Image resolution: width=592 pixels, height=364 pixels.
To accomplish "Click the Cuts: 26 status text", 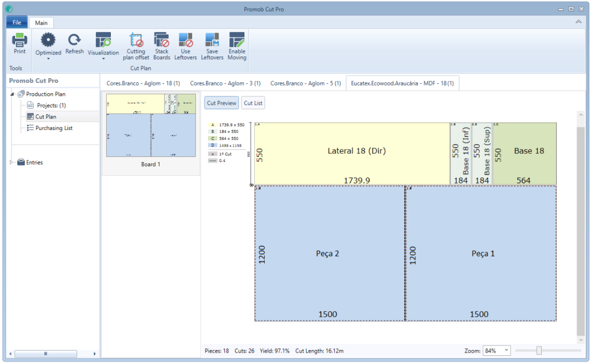I will click(x=244, y=351).
